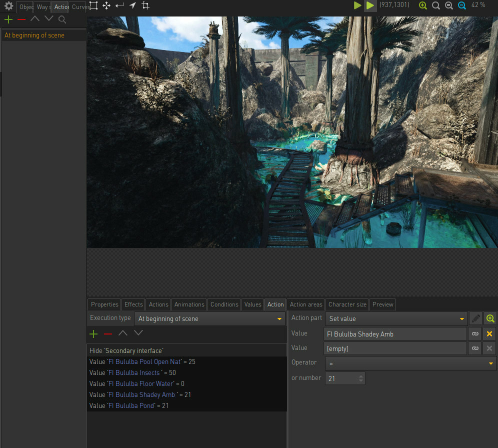This screenshot has width=498, height=448.
Task: Reset zoom with plain magnifier icon
Action: [x=436, y=5]
